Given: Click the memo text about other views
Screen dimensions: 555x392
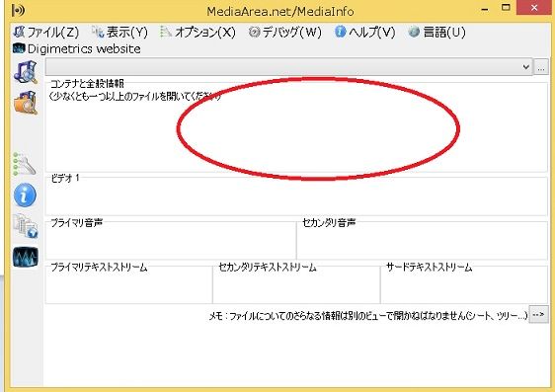Looking at the screenshot, I should pyautogui.click(x=367, y=315).
